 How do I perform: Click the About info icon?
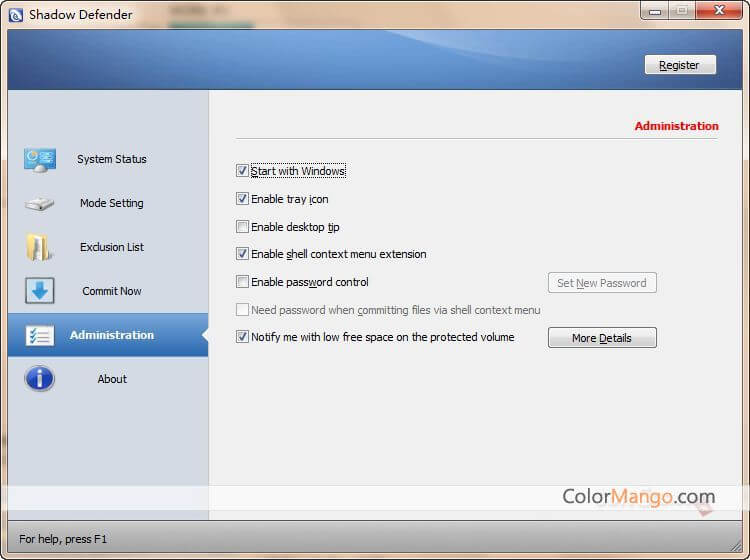click(x=40, y=379)
